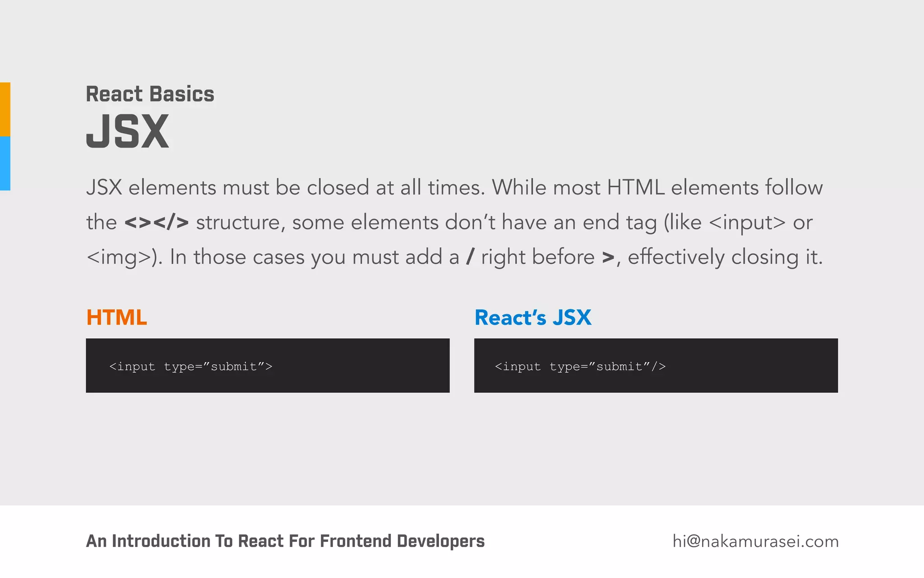
Task: Click the first sentence about JSX elements closed
Action: point(286,187)
